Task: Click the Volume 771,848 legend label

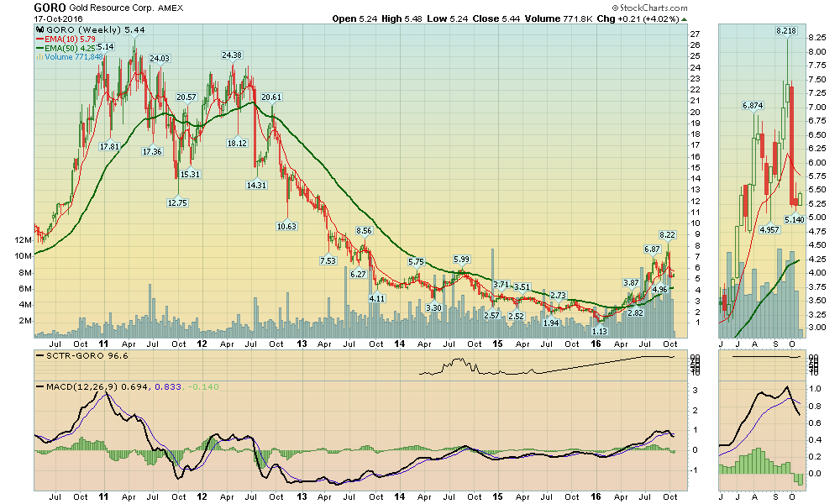Action: point(74,57)
